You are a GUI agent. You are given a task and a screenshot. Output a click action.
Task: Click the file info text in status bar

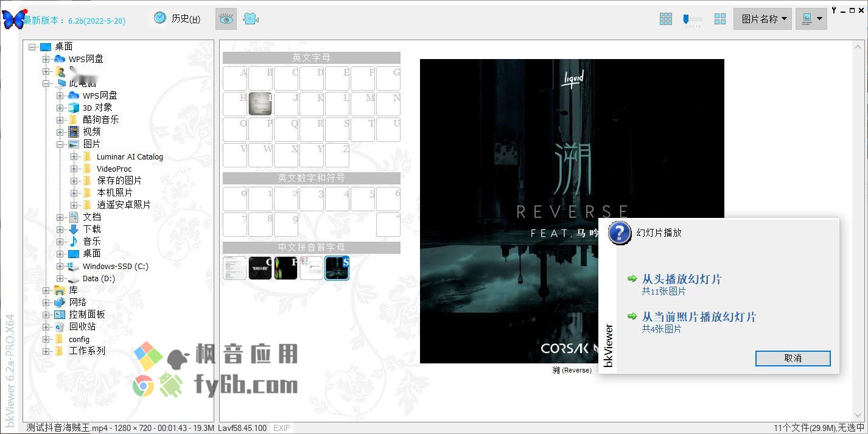(x=146, y=428)
